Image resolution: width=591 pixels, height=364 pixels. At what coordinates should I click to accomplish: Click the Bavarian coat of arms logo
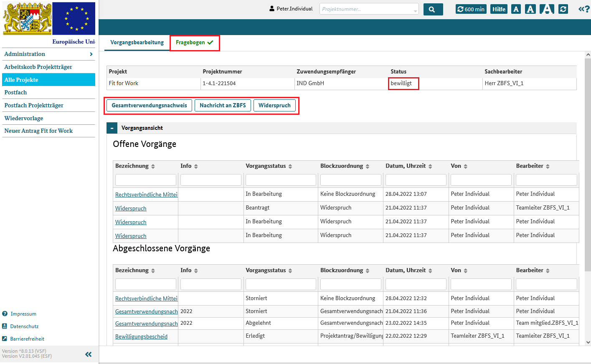(x=27, y=18)
